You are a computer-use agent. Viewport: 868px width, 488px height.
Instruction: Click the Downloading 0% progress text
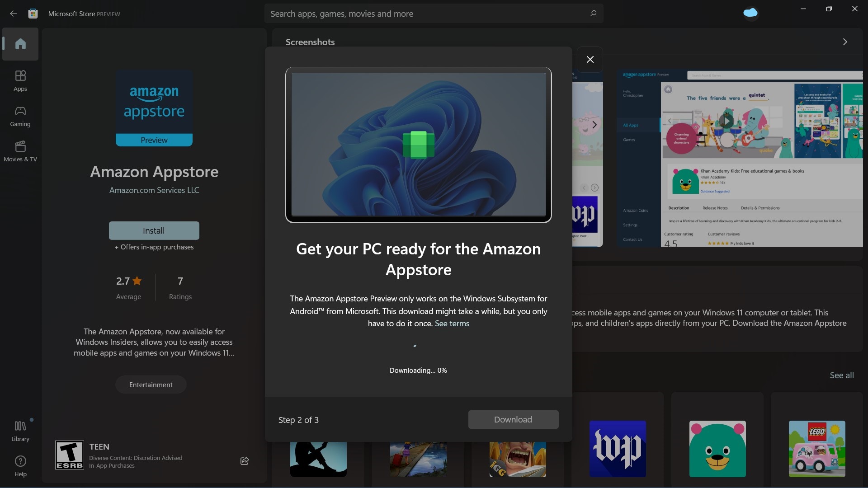click(418, 370)
